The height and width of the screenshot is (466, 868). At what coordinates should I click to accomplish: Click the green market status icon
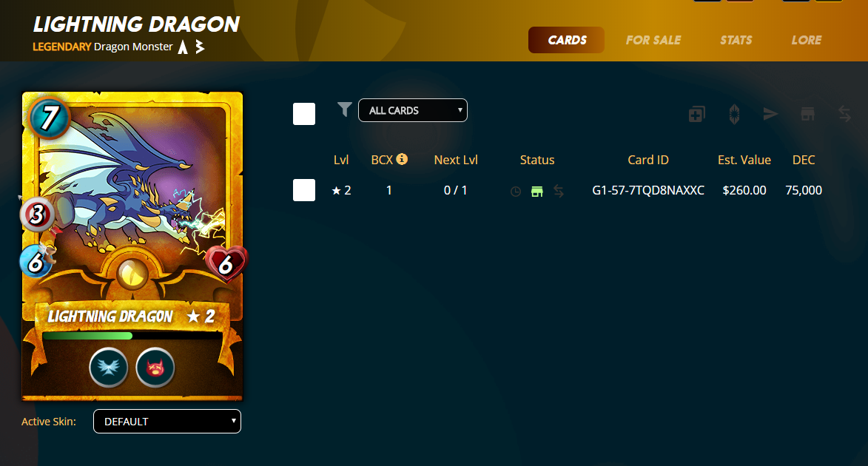click(537, 192)
